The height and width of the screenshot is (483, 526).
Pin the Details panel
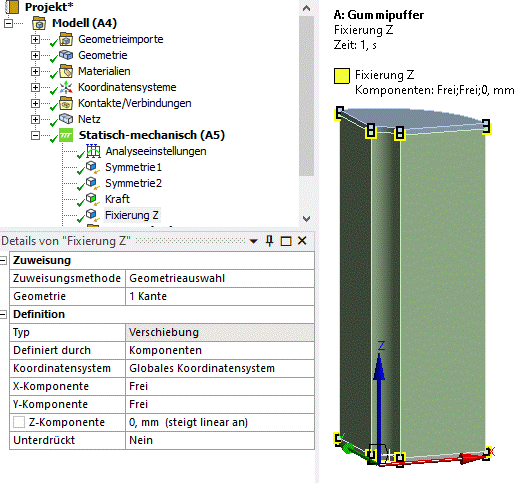pyautogui.click(x=269, y=241)
